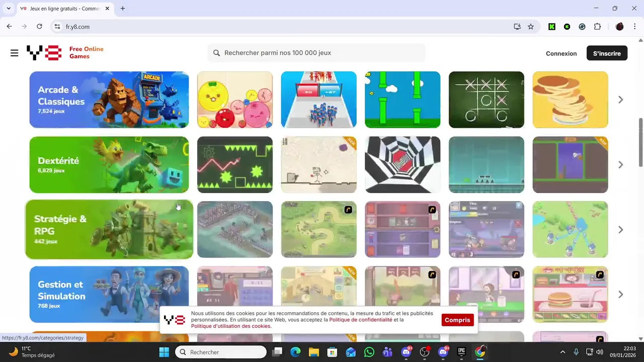The image size is (644, 362).
Task: Go back to the previous page
Action: [x=9, y=27]
